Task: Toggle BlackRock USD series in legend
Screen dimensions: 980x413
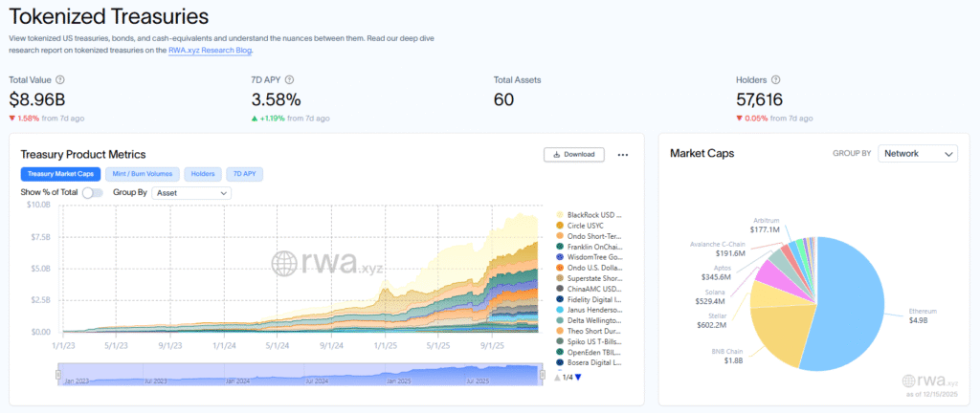Action: (x=594, y=215)
